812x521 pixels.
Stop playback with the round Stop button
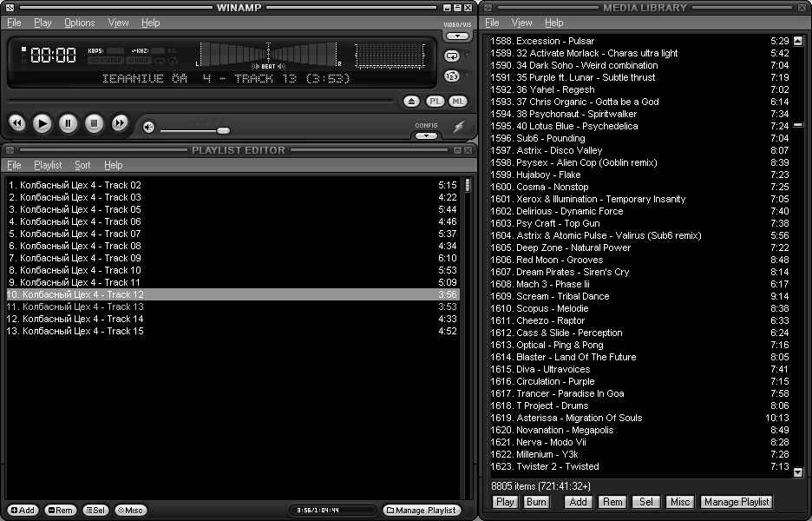[94, 123]
